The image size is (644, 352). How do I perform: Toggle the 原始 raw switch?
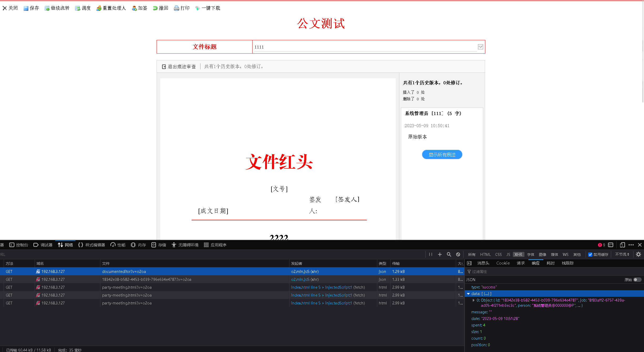click(637, 279)
